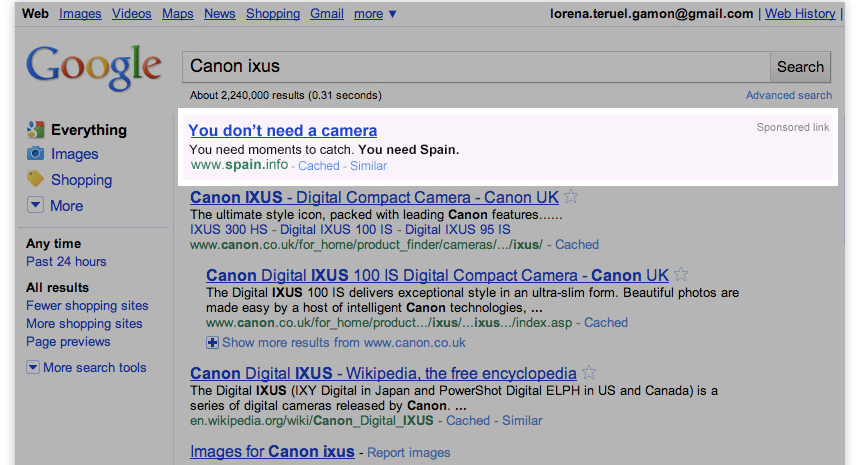Open IXUS 300 HS sublink
Screen dimensions: 860x465
(229, 230)
